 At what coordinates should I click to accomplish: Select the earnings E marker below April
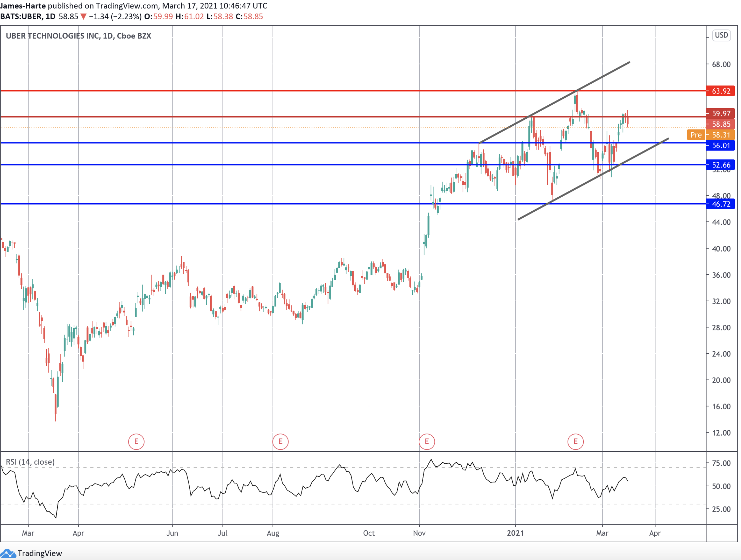[136, 442]
